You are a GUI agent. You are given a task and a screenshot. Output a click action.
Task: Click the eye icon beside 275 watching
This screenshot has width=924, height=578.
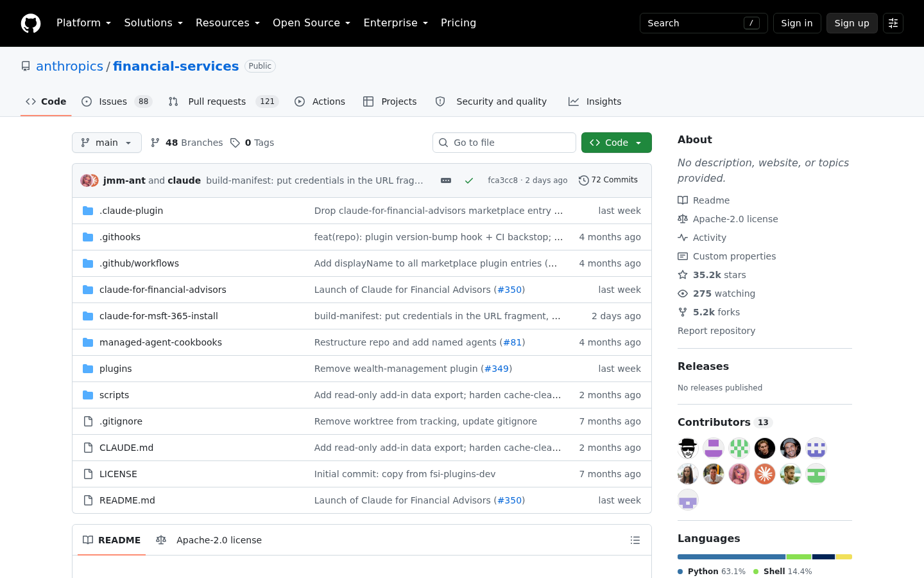[x=683, y=293]
